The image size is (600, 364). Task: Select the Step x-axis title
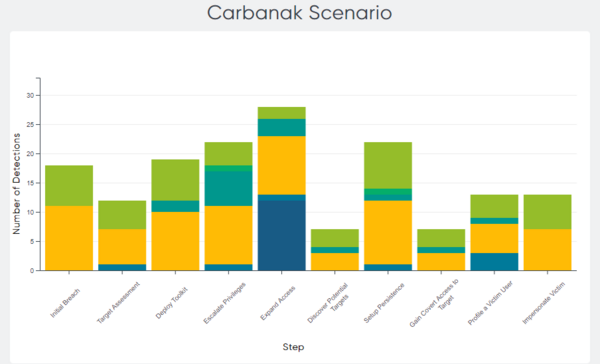(x=293, y=347)
